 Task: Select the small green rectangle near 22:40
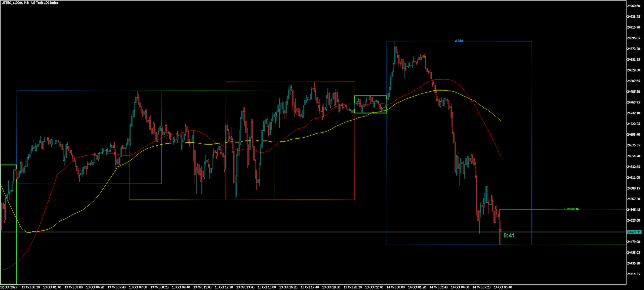[371, 104]
